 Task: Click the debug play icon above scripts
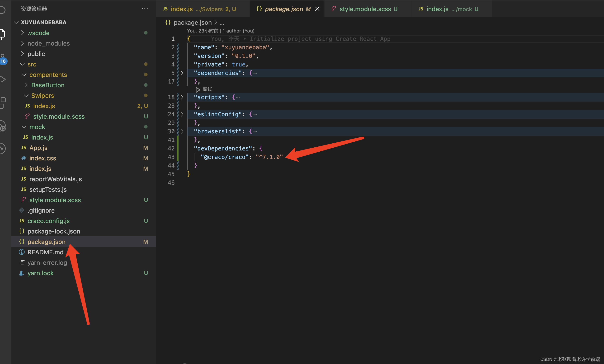click(198, 90)
